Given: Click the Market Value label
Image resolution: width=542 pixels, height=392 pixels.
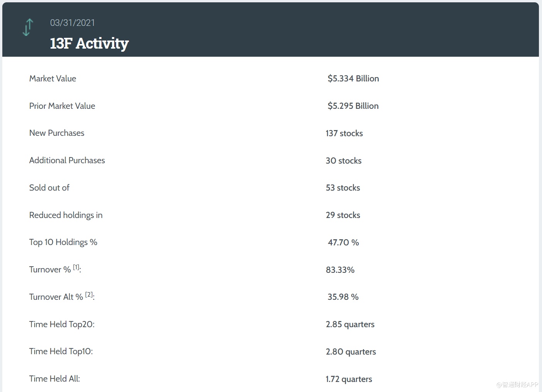Looking at the screenshot, I should (x=52, y=79).
